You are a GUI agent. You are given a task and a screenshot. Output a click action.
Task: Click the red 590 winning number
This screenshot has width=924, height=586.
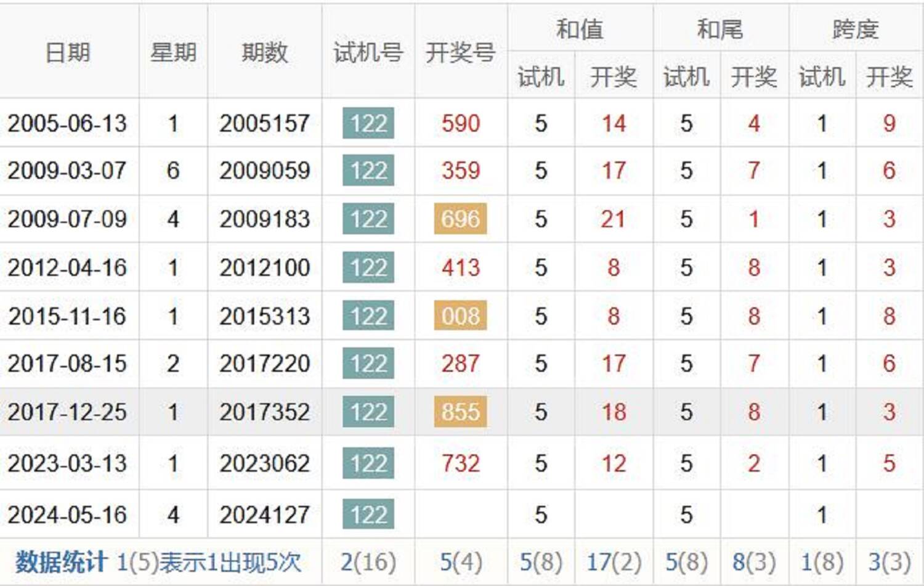click(x=460, y=123)
